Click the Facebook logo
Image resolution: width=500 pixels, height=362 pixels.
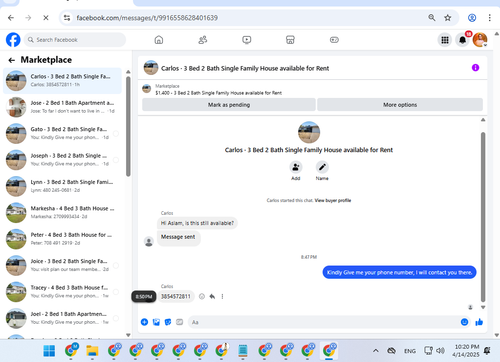tap(13, 40)
